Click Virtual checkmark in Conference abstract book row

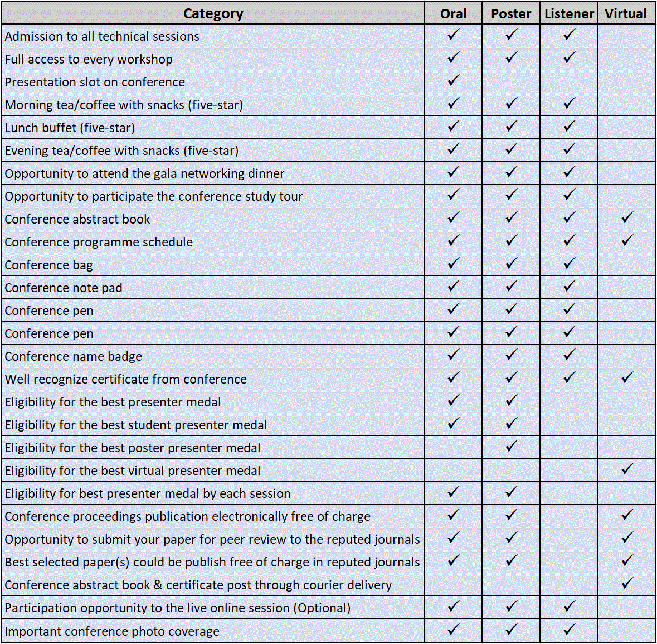(x=627, y=217)
